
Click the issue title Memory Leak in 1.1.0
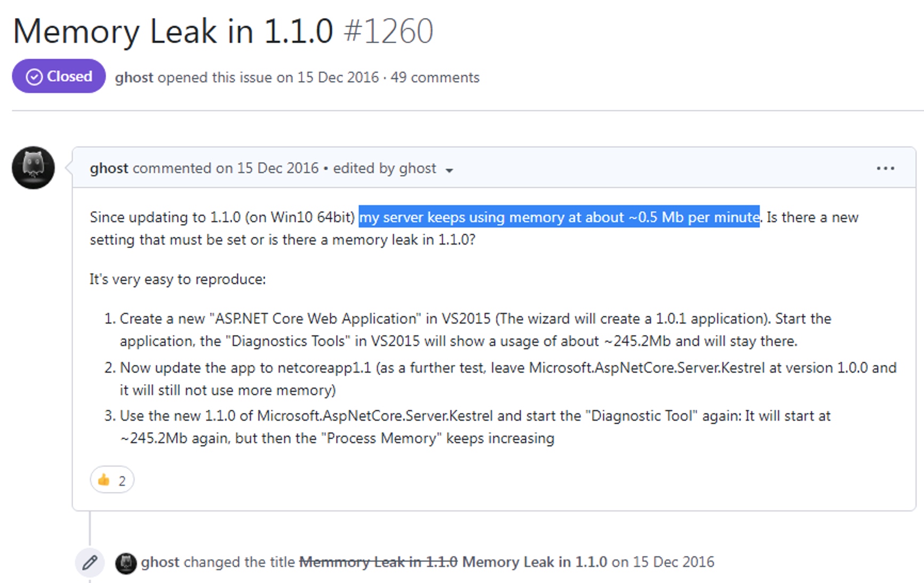[x=173, y=31]
